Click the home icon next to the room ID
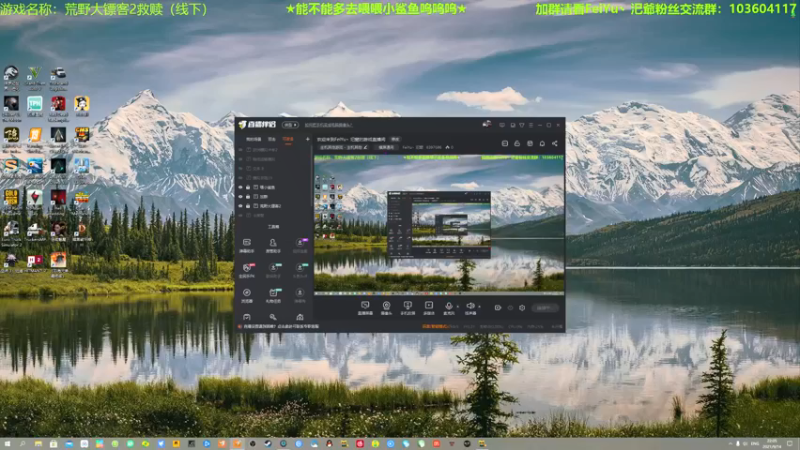Image resolution: width=800 pixels, height=450 pixels. [448, 147]
